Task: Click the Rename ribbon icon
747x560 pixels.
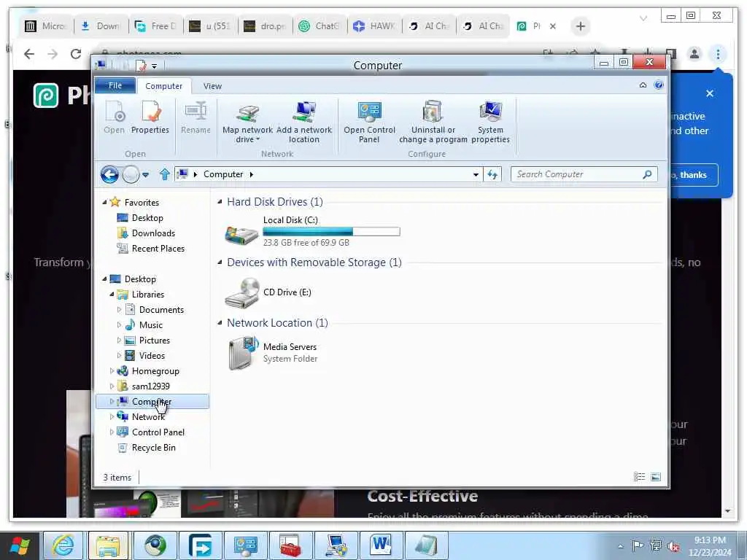Action: (196, 117)
